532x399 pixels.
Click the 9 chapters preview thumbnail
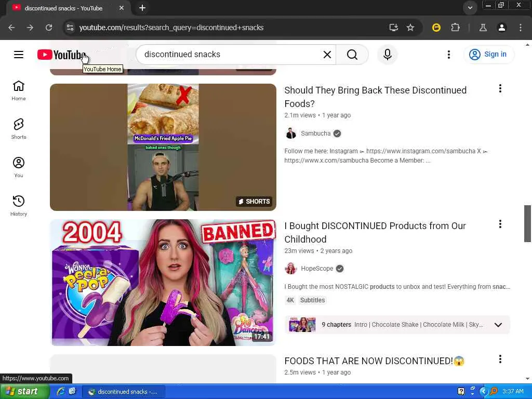(x=302, y=325)
